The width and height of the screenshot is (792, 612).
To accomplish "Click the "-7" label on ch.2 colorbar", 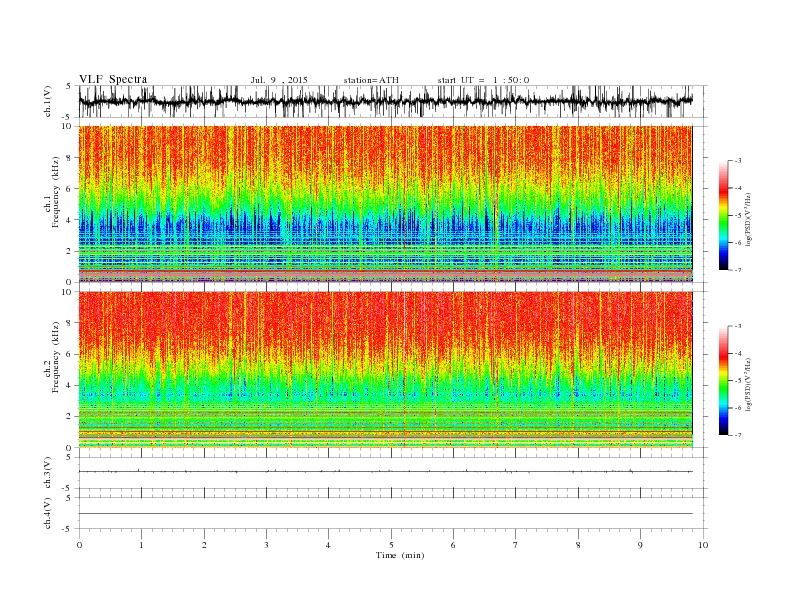I will point(738,435).
